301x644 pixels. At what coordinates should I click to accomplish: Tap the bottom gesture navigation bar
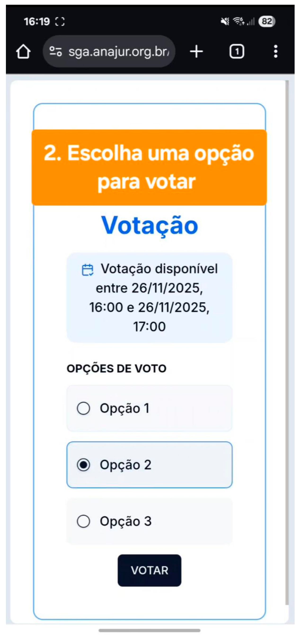point(149,630)
